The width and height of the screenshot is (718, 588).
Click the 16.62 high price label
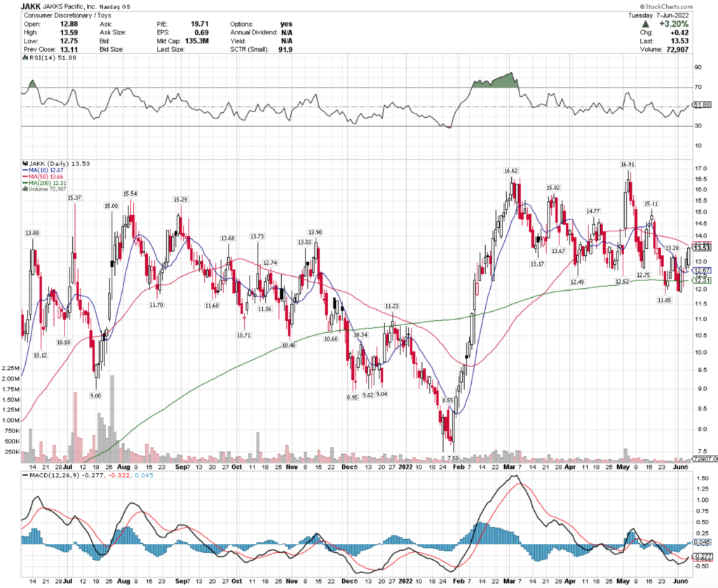pyautogui.click(x=511, y=171)
